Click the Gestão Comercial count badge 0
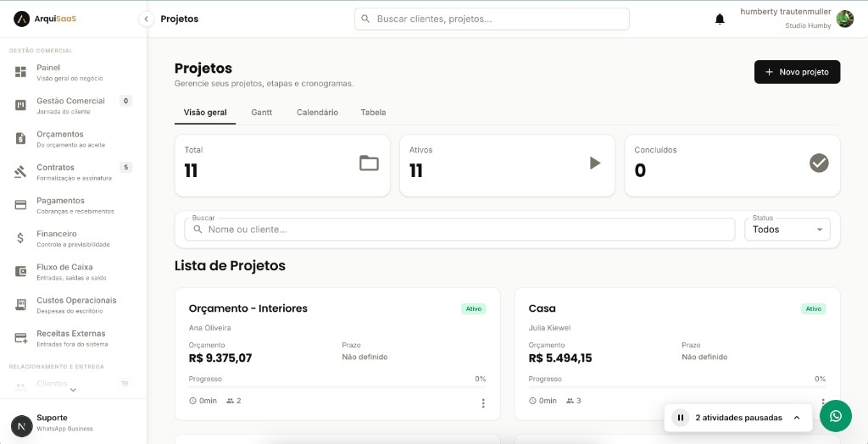868x444 pixels. (x=125, y=101)
